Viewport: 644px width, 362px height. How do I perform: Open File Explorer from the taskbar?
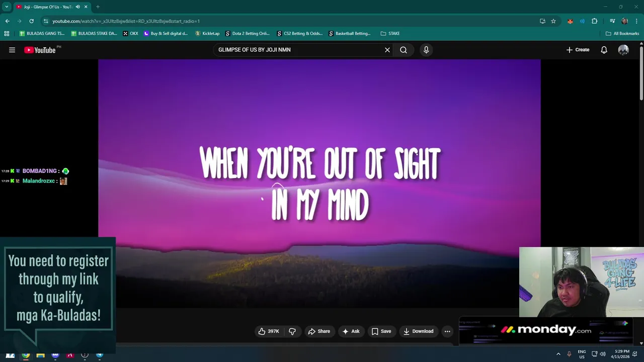(40, 355)
